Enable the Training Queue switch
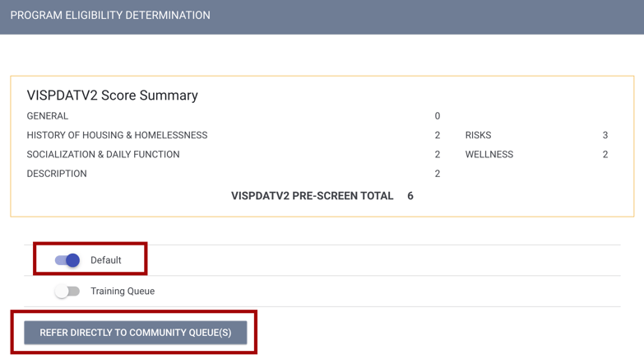The image size is (644, 364). point(67,292)
